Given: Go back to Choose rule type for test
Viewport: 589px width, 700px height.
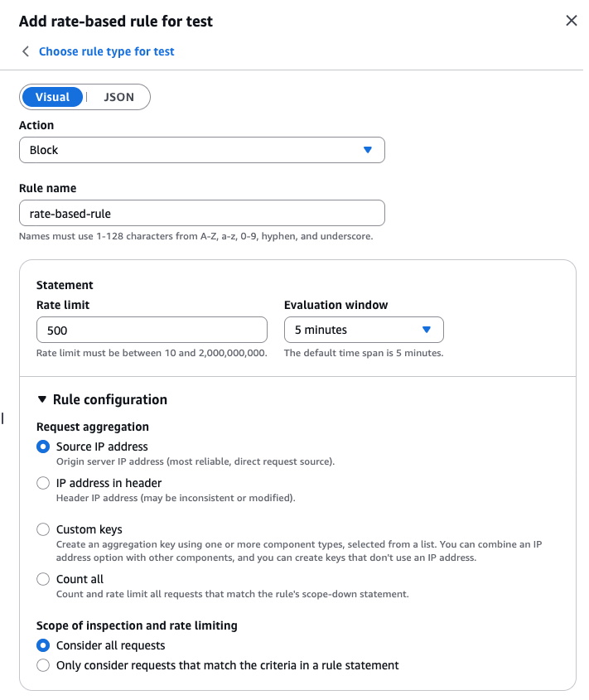Looking at the screenshot, I should pyautogui.click(x=106, y=51).
